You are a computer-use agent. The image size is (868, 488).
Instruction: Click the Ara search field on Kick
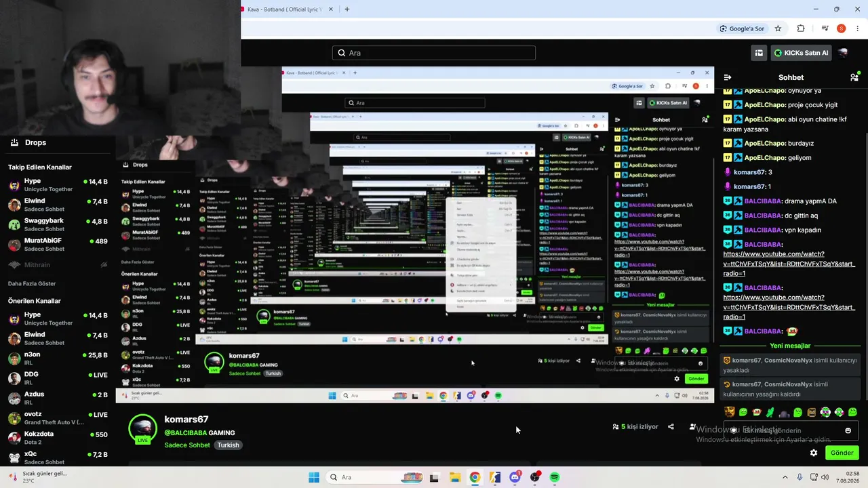434,53
